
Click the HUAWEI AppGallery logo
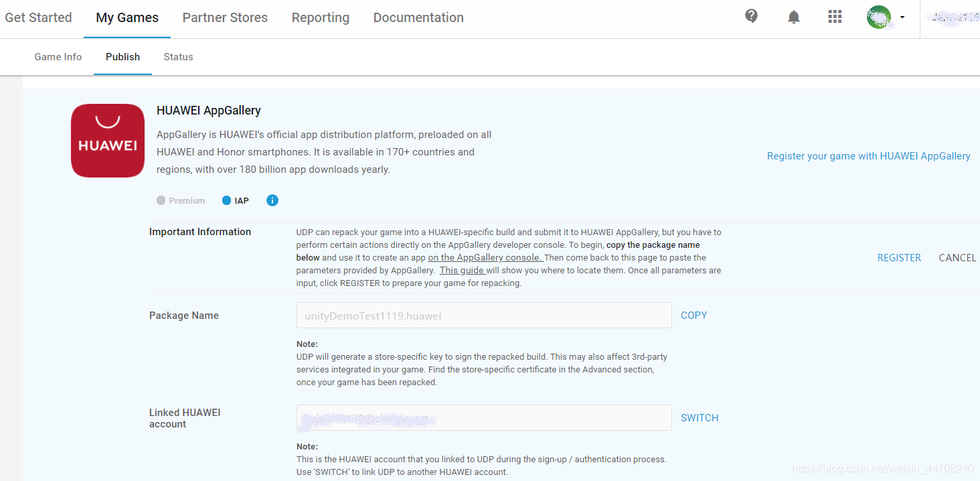click(108, 141)
